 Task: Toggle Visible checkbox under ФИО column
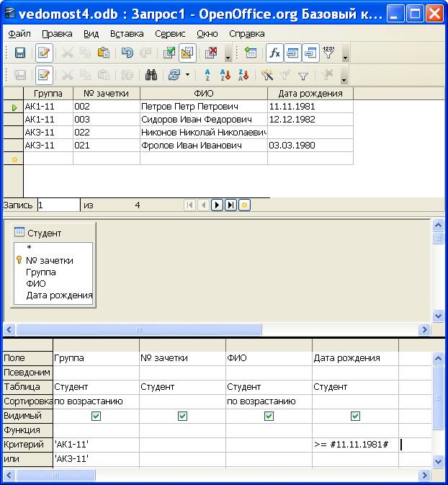tap(269, 416)
